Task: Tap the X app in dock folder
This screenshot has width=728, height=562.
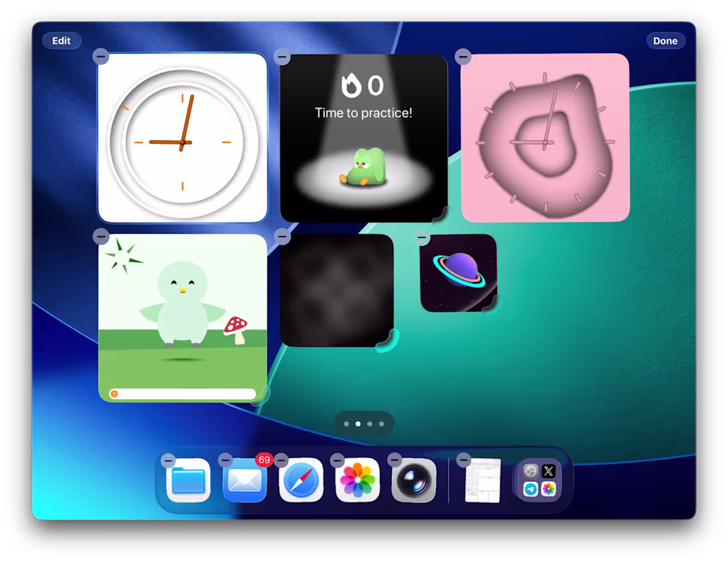Action: [x=549, y=471]
